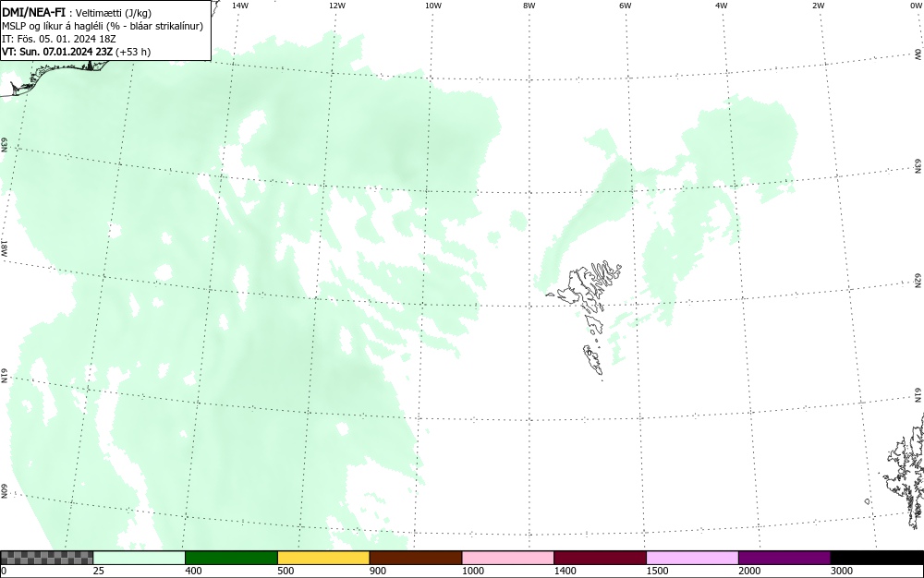Click the 2W longitude label
The width and height of the screenshot is (924, 578).
pos(818,6)
